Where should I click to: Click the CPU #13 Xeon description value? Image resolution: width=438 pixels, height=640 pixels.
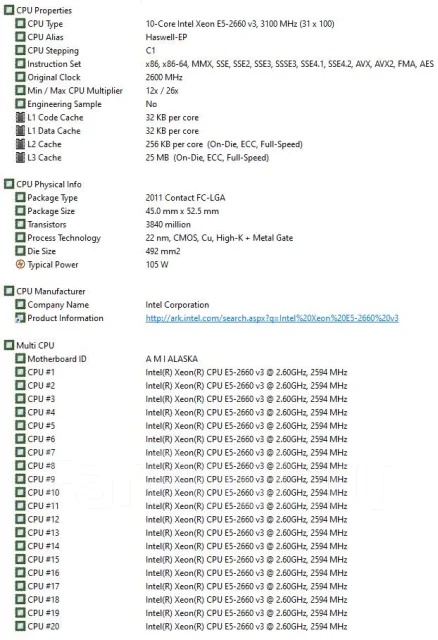246,533
